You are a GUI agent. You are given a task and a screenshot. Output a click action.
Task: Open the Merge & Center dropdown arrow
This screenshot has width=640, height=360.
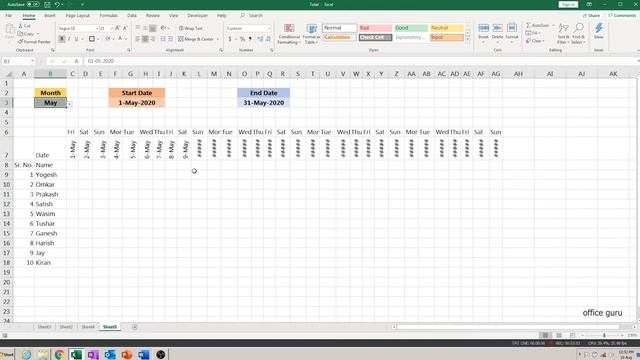coord(218,39)
